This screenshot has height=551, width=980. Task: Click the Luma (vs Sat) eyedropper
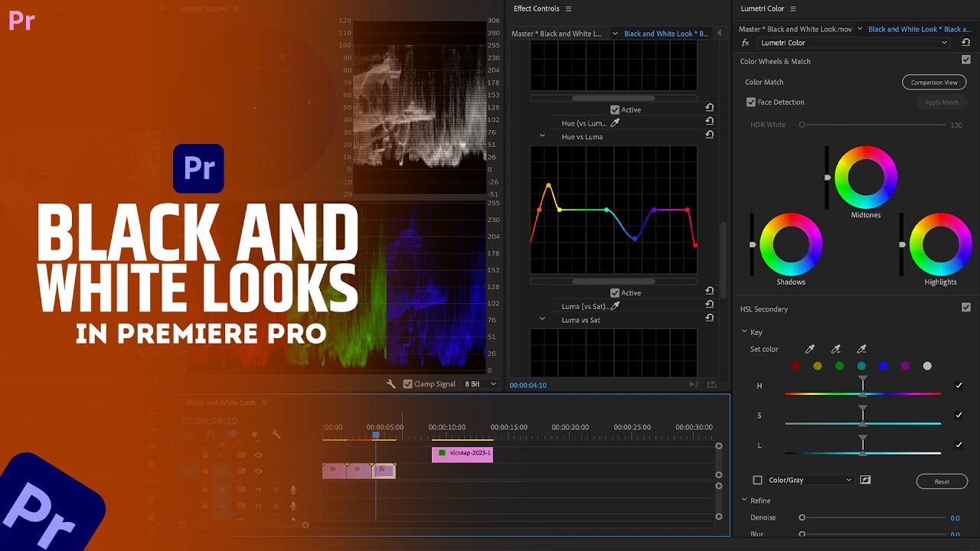[614, 306]
